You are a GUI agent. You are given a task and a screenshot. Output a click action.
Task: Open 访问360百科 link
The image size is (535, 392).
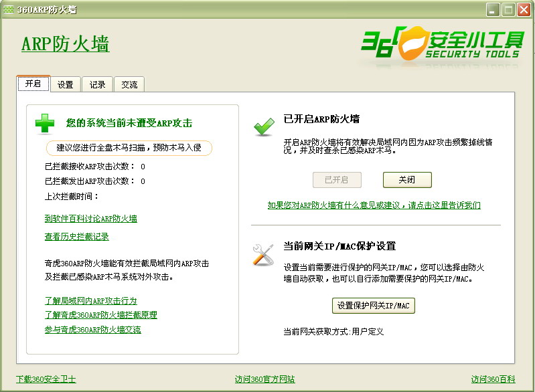click(493, 379)
